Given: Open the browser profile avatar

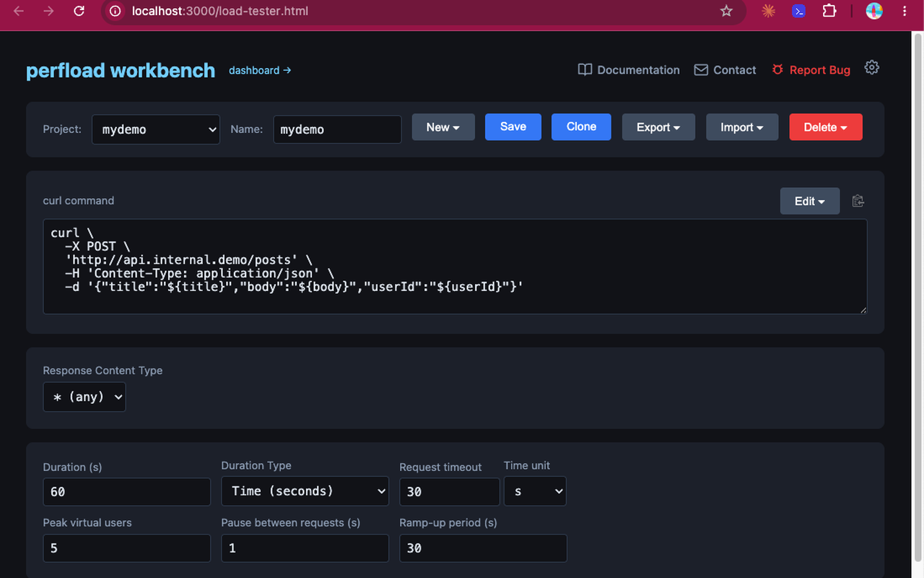Looking at the screenshot, I should click(x=874, y=11).
